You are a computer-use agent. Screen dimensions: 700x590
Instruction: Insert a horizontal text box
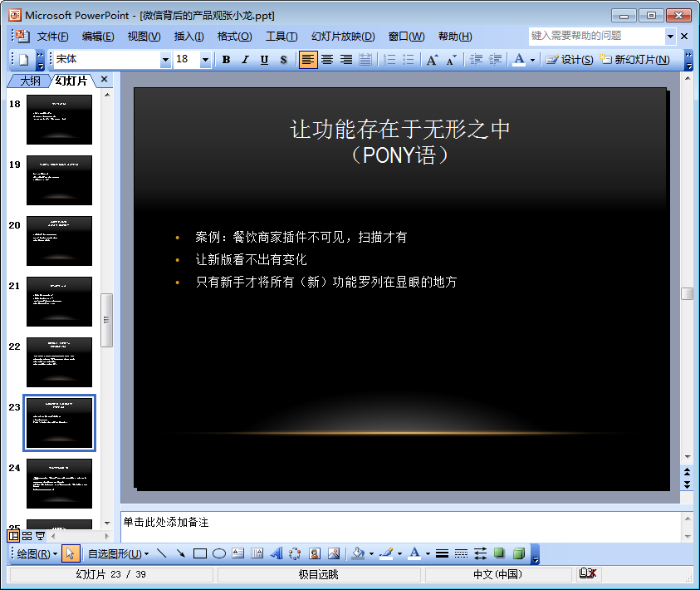pyautogui.click(x=238, y=553)
